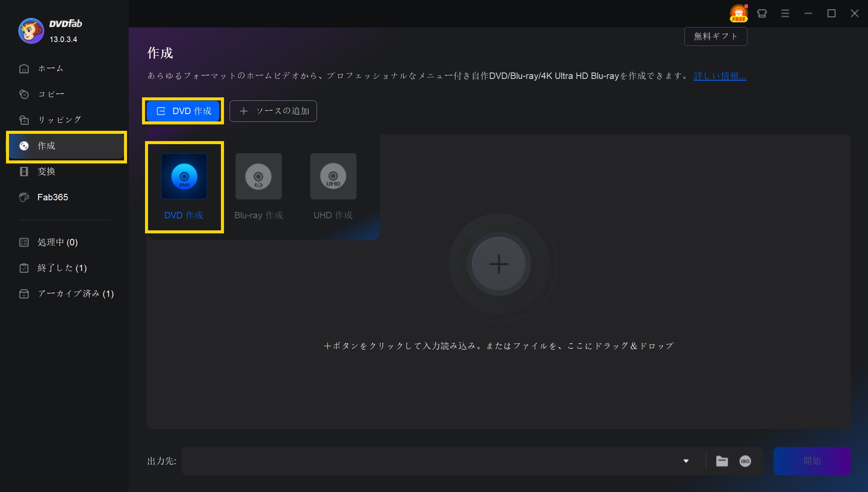
Task: Click the 開始 start button
Action: tap(812, 461)
